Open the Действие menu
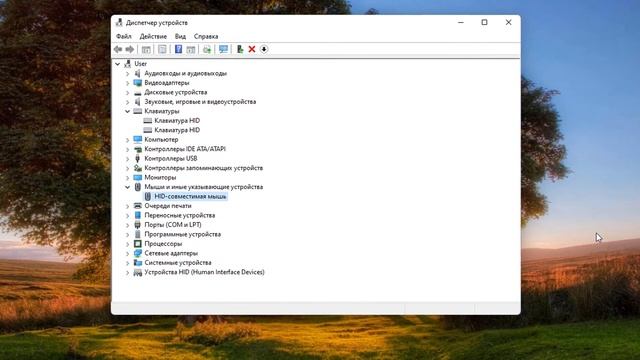 tap(153, 36)
